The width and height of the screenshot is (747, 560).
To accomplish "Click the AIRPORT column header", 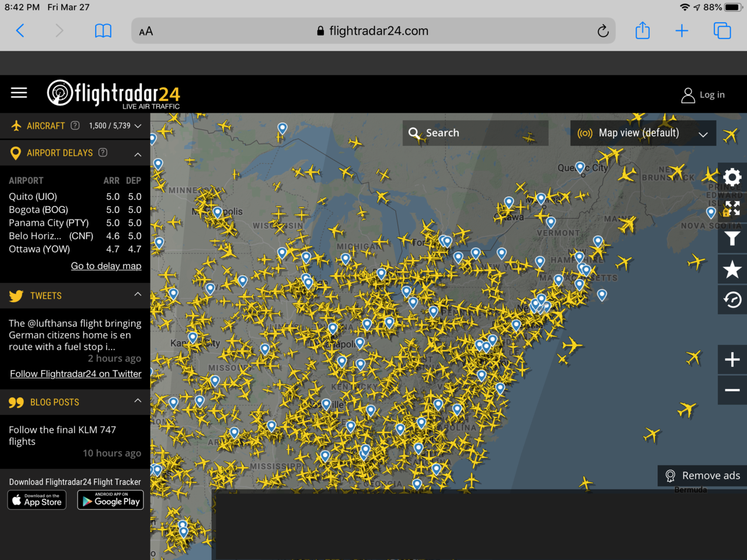I will [26, 181].
